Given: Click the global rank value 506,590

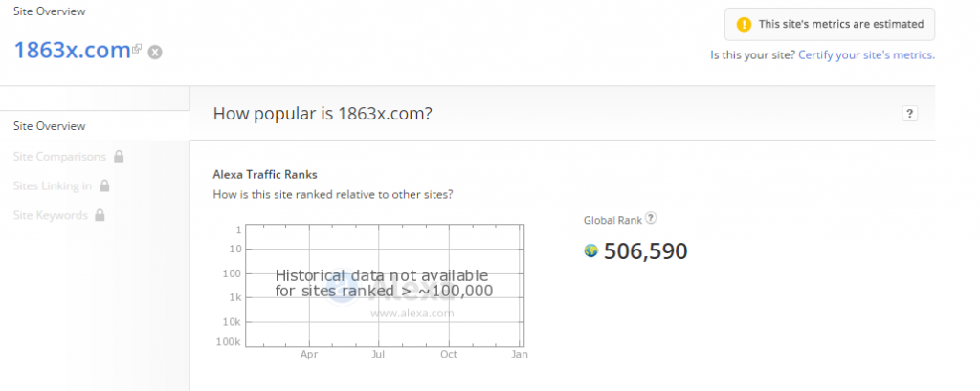Looking at the screenshot, I should pyautogui.click(x=646, y=251).
